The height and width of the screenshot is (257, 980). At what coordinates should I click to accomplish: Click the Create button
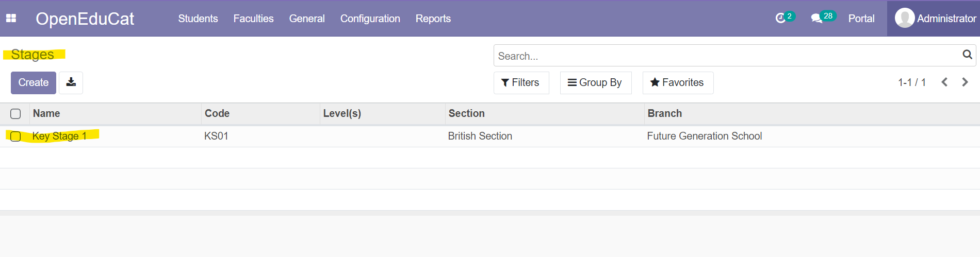coord(34,83)
